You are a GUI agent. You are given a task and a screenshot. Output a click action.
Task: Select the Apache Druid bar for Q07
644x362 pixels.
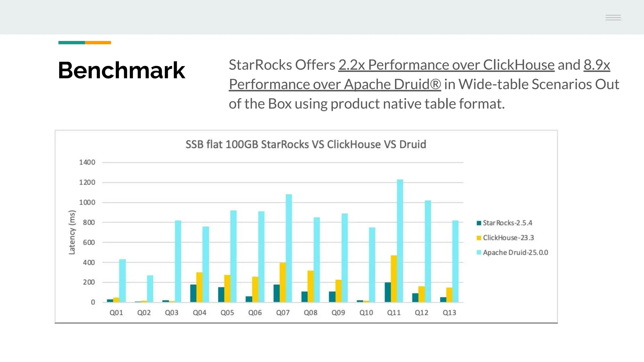[x=289, y=248]
